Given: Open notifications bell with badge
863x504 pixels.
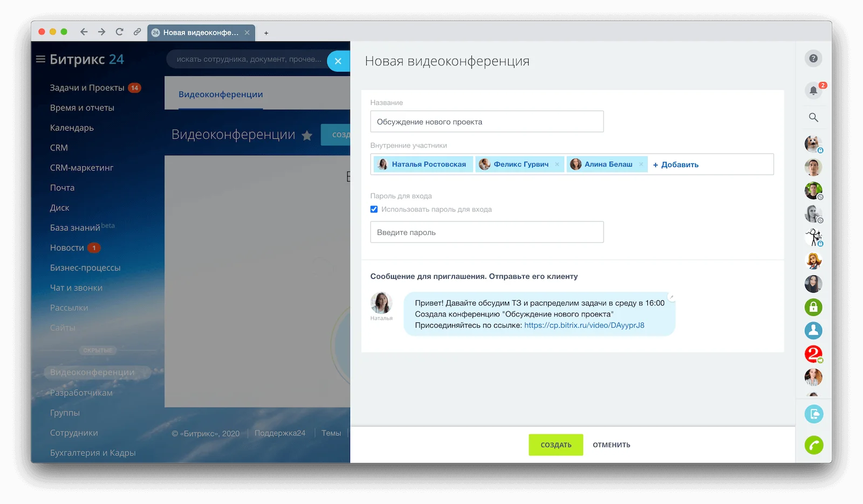Looking at the screenshot, I should (813, 91).
